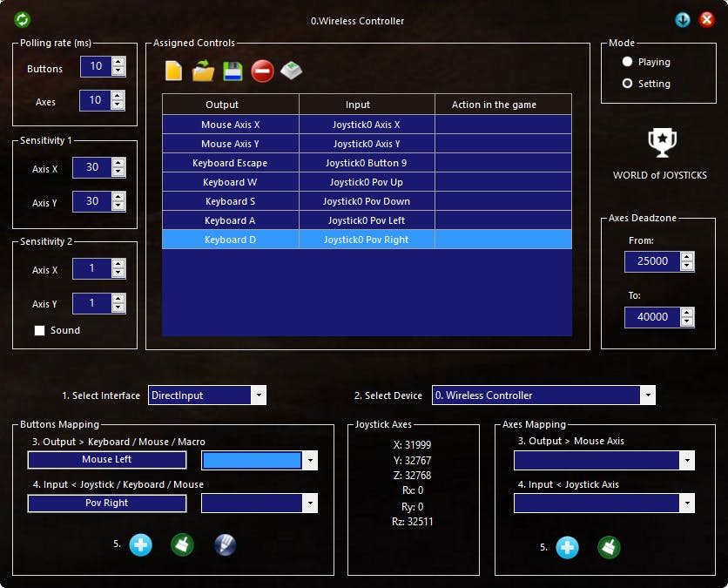Click the keyboard key icon in toolbar
This screenshot has width=728, height=588.
(292, 71)
